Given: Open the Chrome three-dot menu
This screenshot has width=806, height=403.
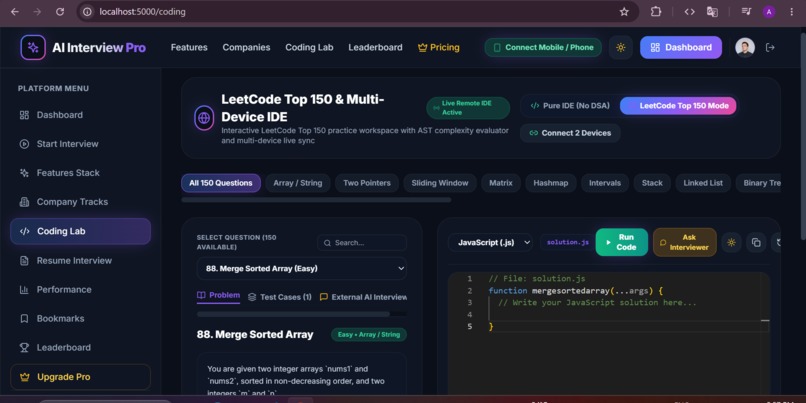Looking at the screenshot, I should (x=792, y=11).
